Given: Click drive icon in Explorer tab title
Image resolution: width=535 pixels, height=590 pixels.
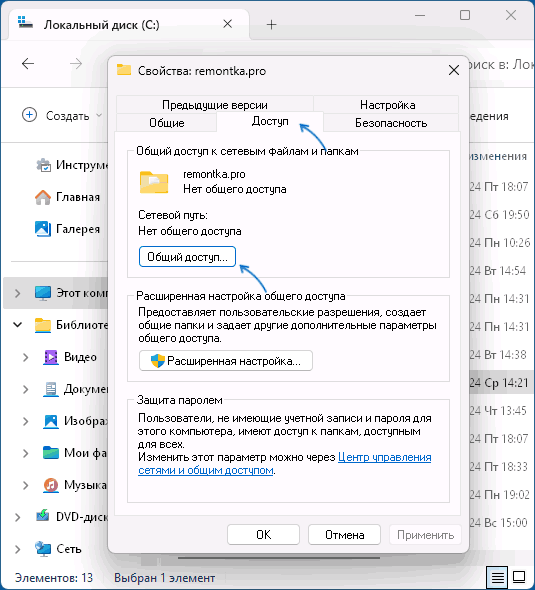Looking at the screenshot, I should coord(26,23).
